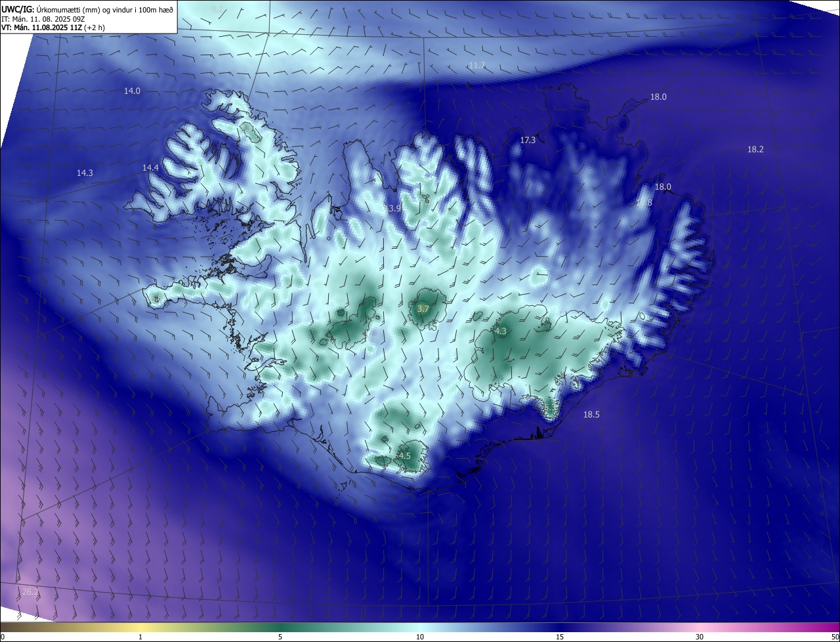Click the 9.2 value label
This screenshot has height=642, width=840.
click(x=218, y=9)
